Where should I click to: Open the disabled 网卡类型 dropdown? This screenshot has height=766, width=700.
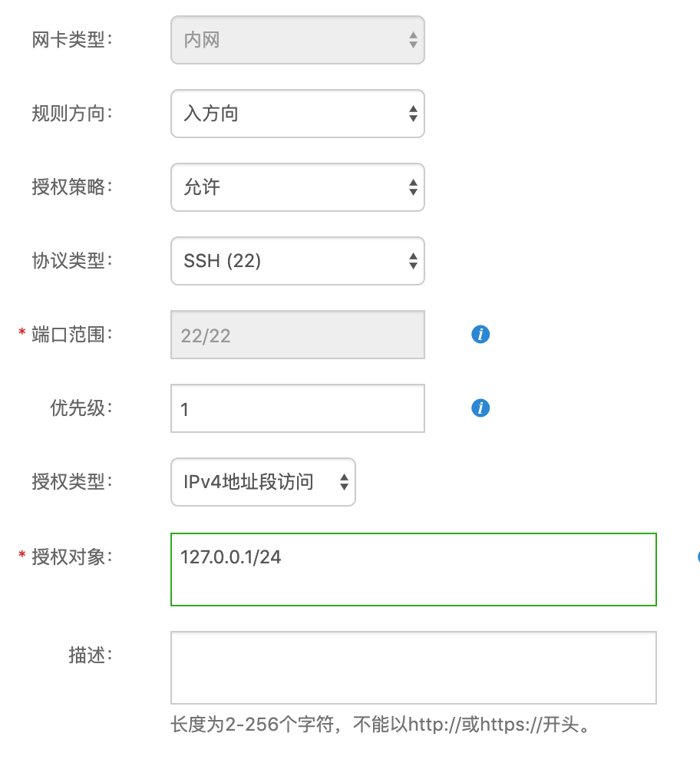click(298, 40)
